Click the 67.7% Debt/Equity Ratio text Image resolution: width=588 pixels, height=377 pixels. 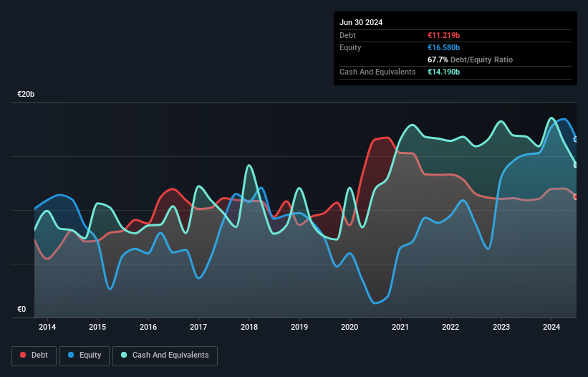coord(471,59)
